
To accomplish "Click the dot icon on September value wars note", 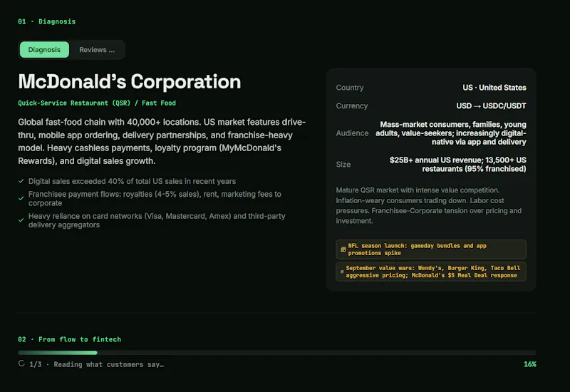I will [342, 272].
